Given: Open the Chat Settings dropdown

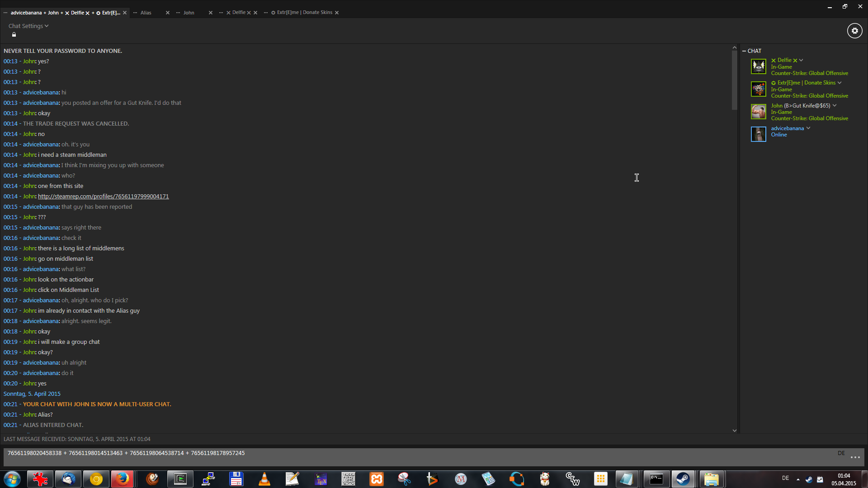Looking at the screenshot, I should coord(28,26).
